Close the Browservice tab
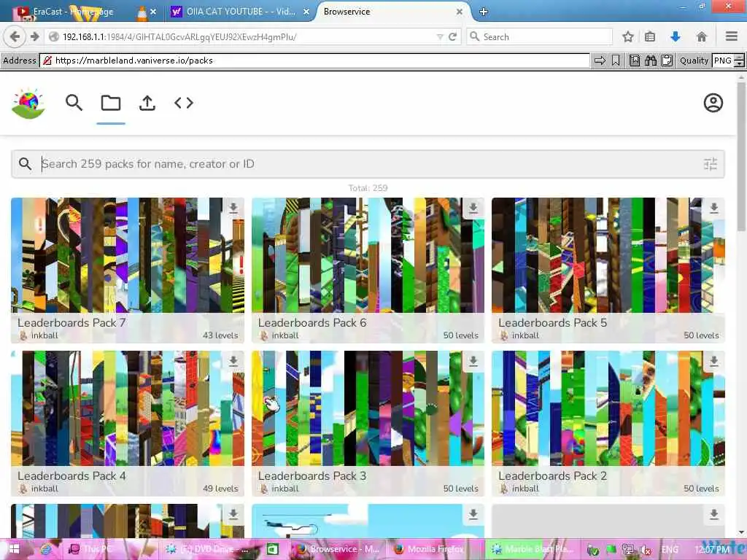The image size is (747, 560). click(460, 12)
